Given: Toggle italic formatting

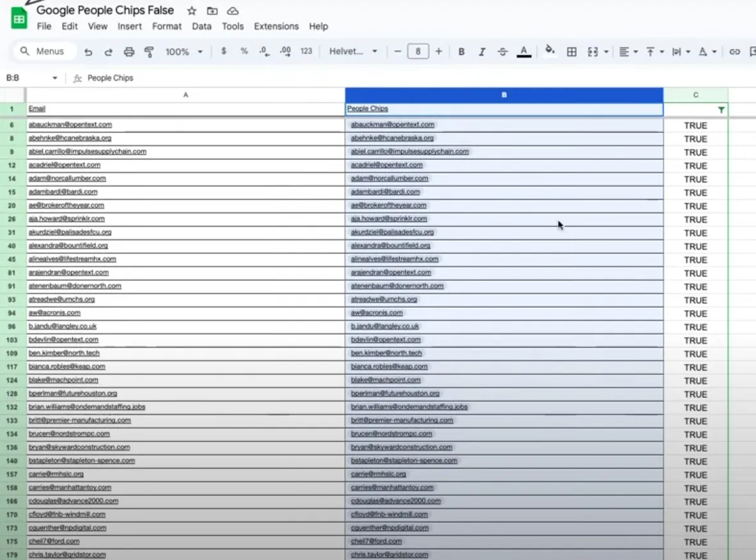Looking at the screenshot, I should click(482, 52).
